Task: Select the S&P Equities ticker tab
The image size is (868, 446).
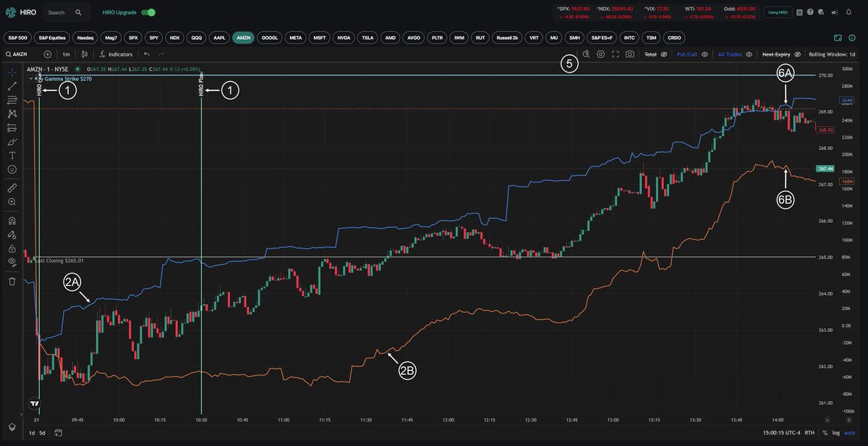Action: 51,37
